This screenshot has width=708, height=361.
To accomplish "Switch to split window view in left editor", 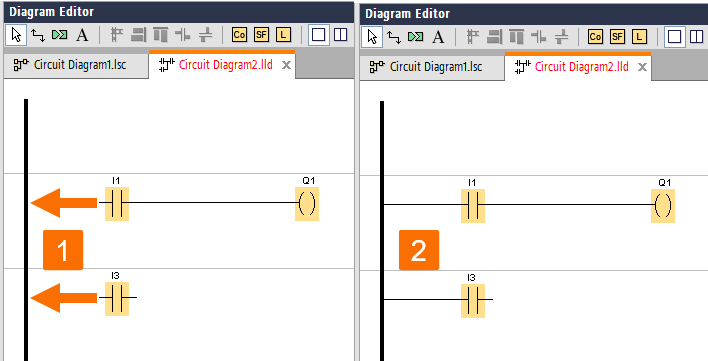I will 340,35.
